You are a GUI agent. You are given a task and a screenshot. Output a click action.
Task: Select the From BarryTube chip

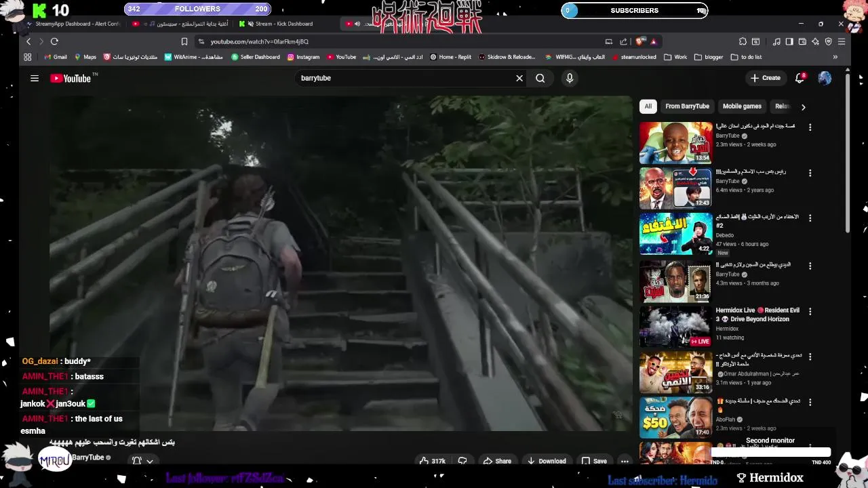click(x=687, y=106)
